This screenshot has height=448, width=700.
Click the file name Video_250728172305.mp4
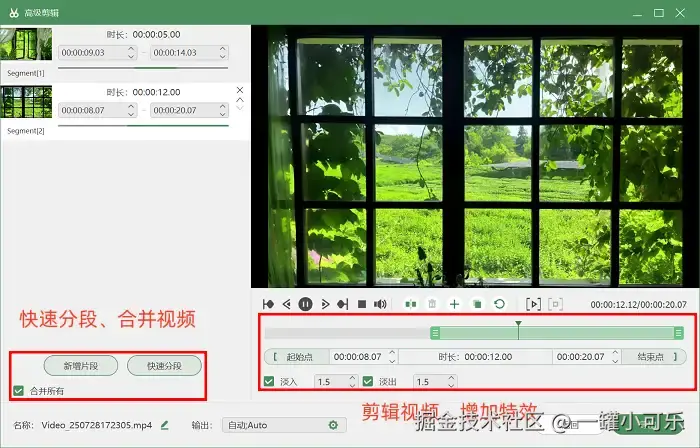(x=97, y=425)
